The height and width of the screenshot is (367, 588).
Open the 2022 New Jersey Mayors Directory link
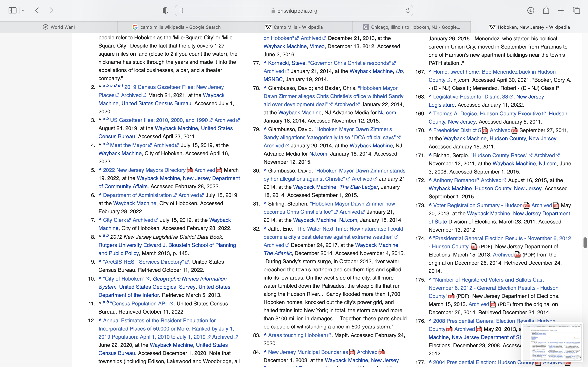[x=144, y=170]
